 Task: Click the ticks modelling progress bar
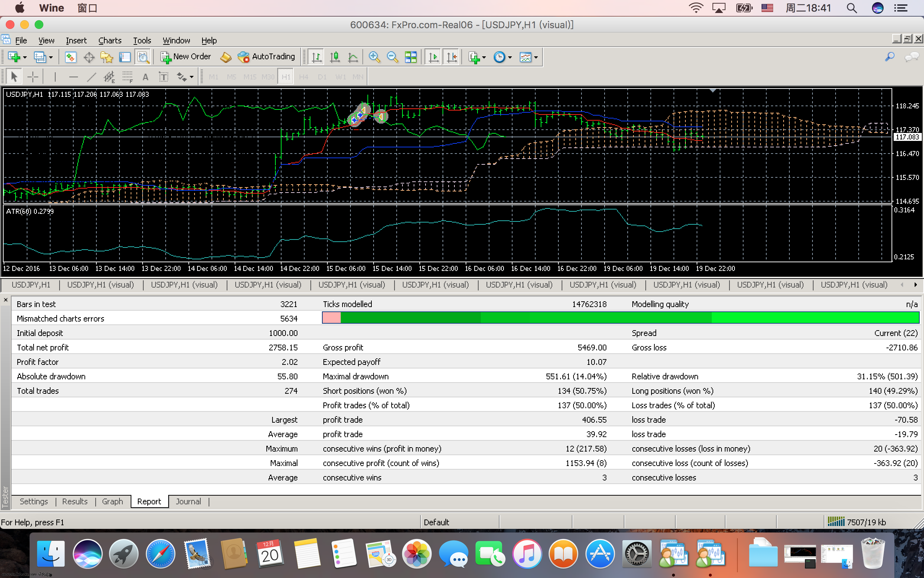tap(620, 318)
